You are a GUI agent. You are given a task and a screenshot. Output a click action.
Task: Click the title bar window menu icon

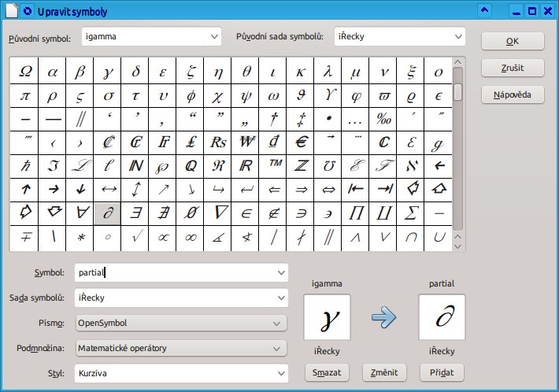pyautogui.click(x=28, y=11)
